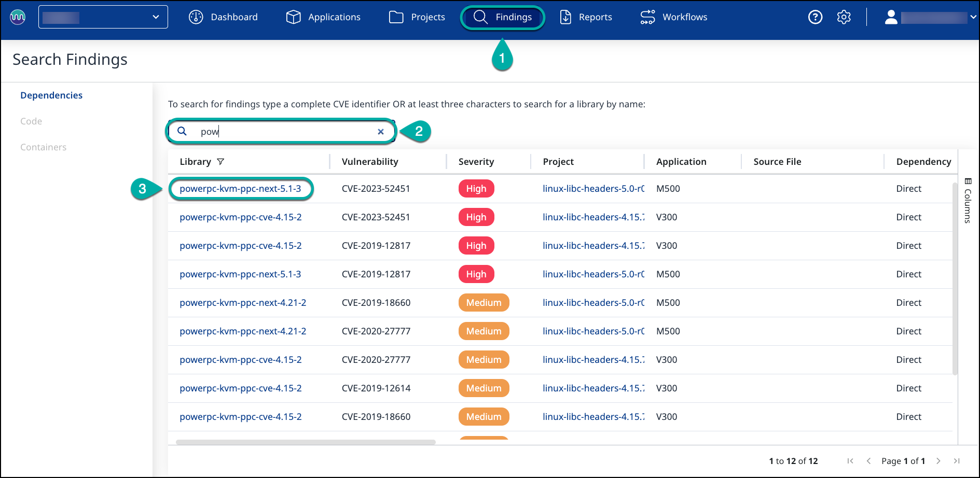This screenshot has height=478, width=980.
Task: Go to previous page of results
Action: pyautogui.click(x=868, y=461)
